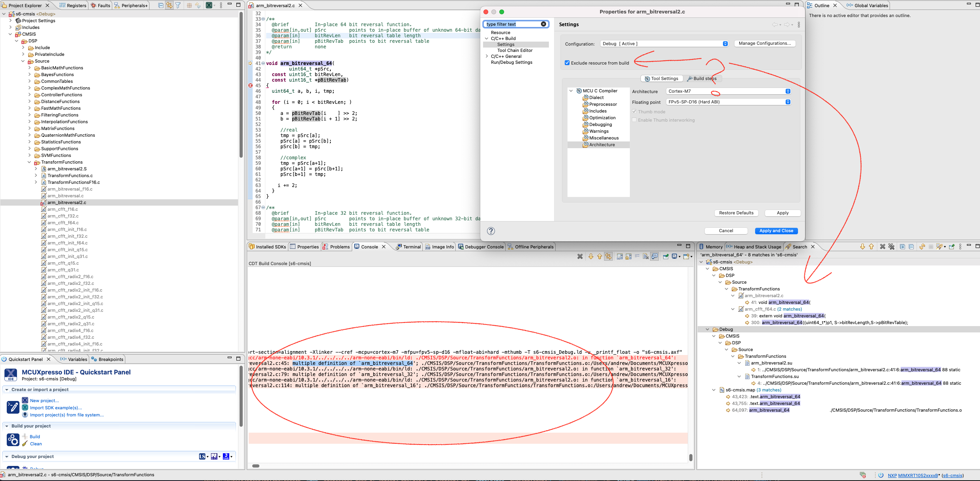
Task: Click the Apply and Close button
Action: (x=776, y=231)
